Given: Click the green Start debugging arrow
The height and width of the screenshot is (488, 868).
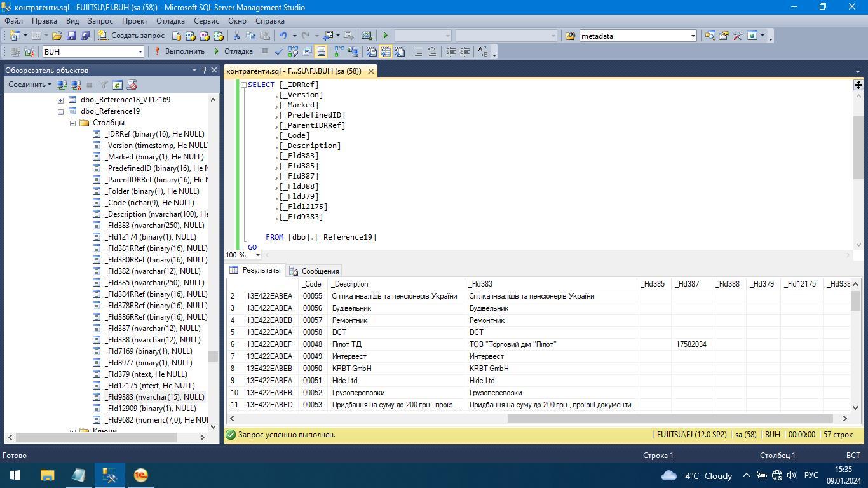Looking at the screenshot, I should click(x=385, y=36).
